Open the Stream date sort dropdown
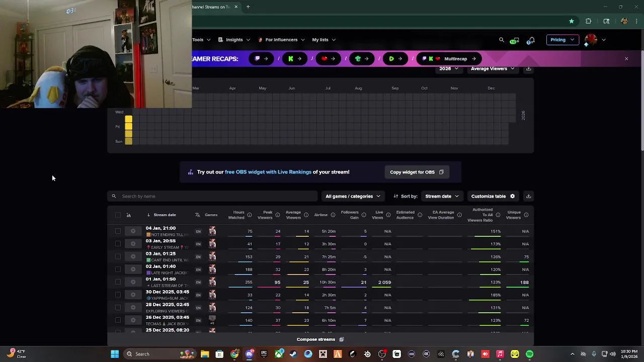 442,196
